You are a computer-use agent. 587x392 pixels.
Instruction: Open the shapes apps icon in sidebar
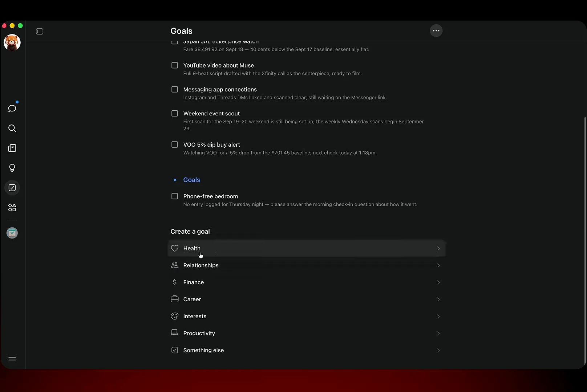(12, 208)
